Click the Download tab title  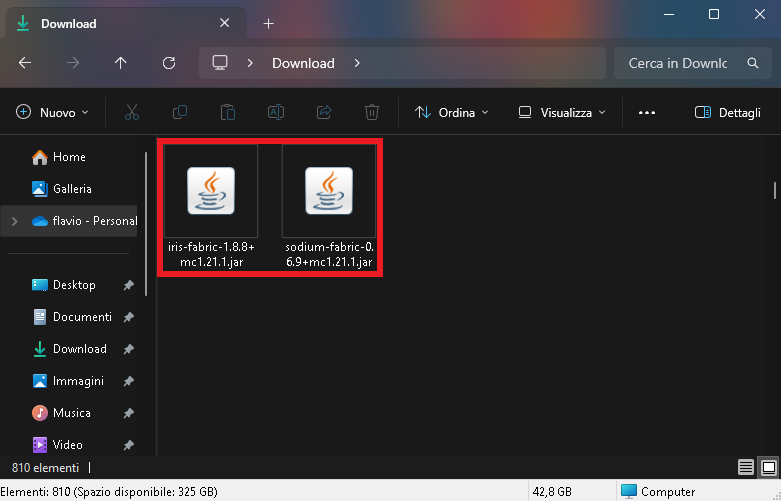point(68,23)
